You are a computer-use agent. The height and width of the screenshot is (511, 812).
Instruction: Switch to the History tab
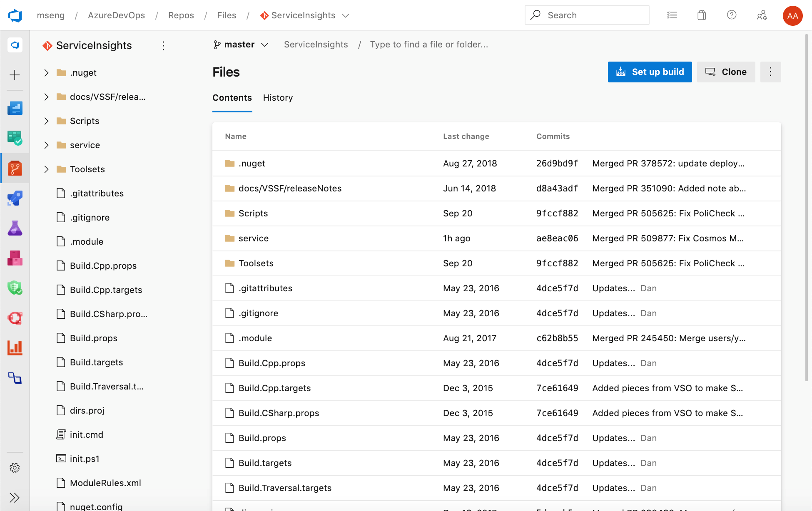pyautogui.click(x=278, y=97)
